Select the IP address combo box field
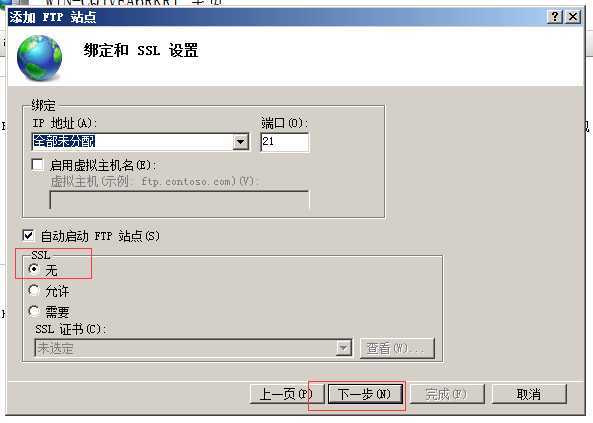Screen dimensions: 593x423 [140, 142]
